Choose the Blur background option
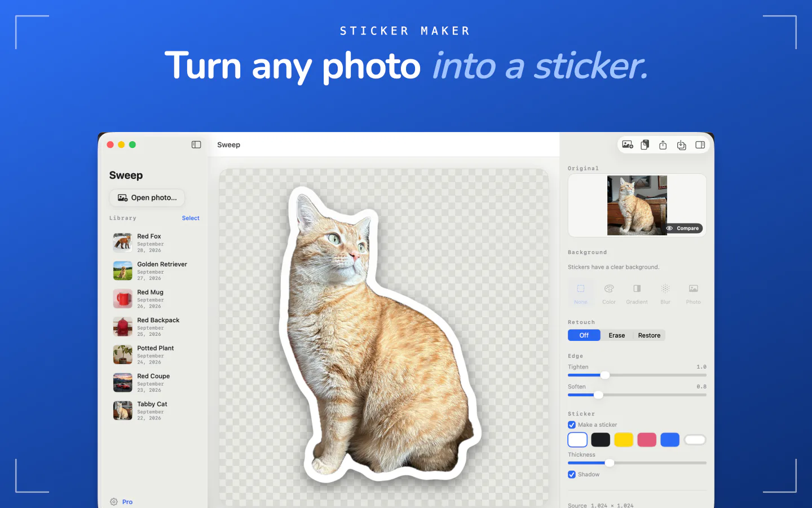This screenshot has height=508, width=812. click(665, 294)
